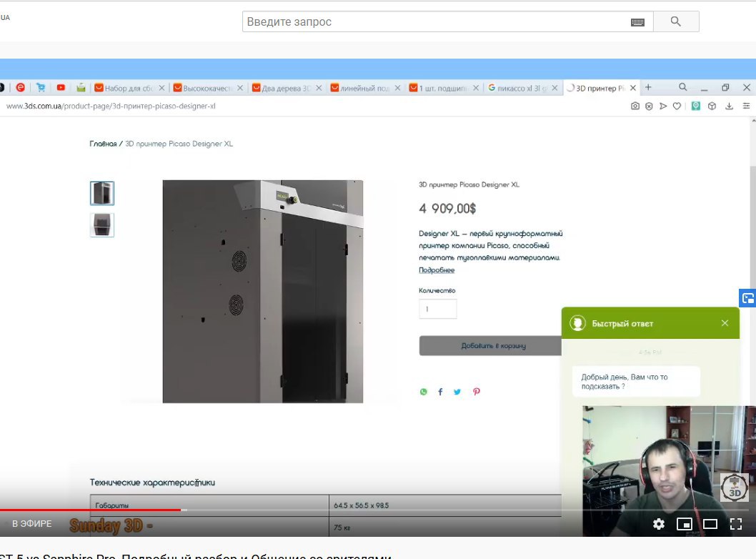This screenshot has width=756, height=559.
Task: Click the '4 909,00$' price text
Action: click(447, 208)
